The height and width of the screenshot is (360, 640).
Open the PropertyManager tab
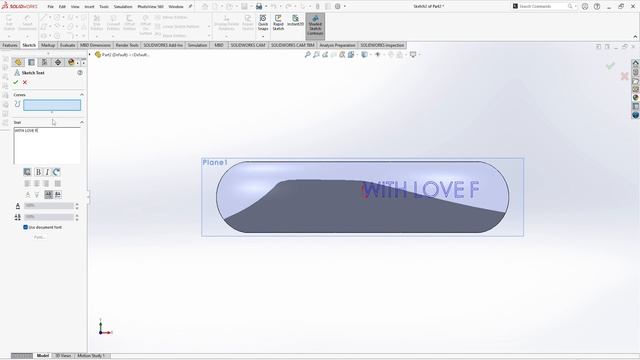(31, 62)
